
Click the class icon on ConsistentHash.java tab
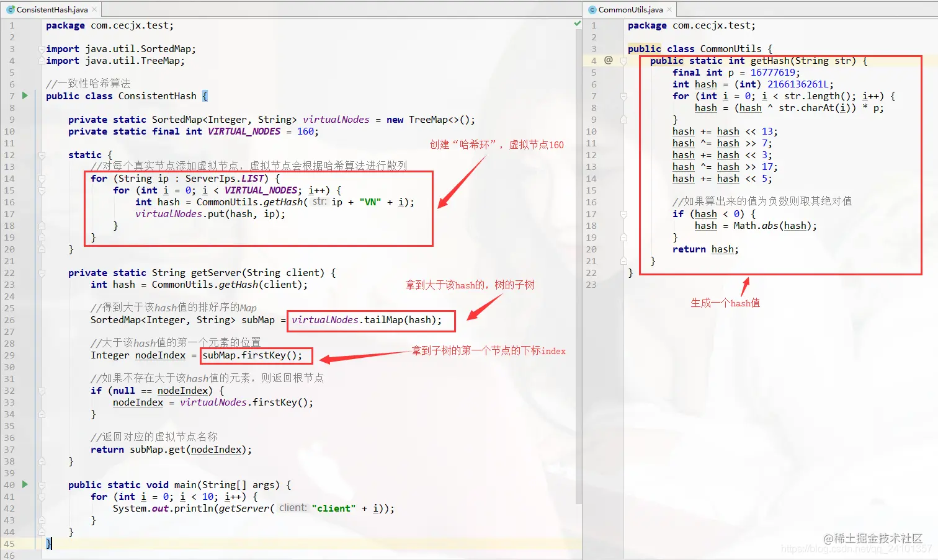pyautogui.click(x=11, y=9)
